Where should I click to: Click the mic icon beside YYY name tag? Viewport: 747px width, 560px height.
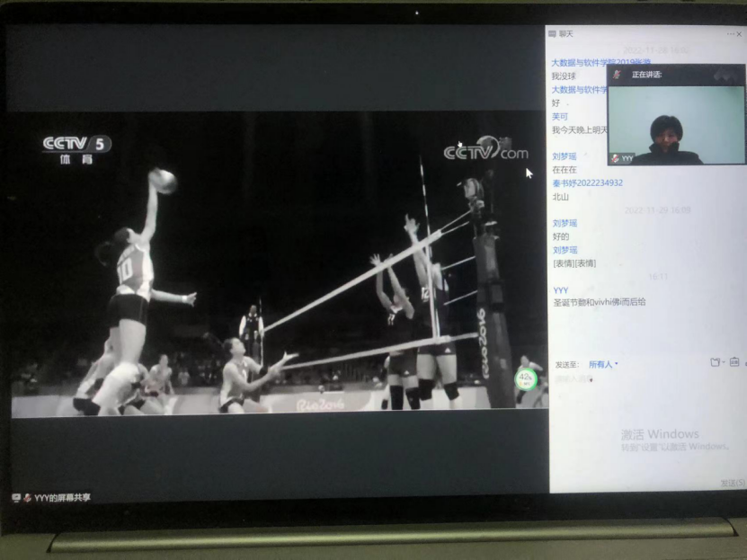615,158
